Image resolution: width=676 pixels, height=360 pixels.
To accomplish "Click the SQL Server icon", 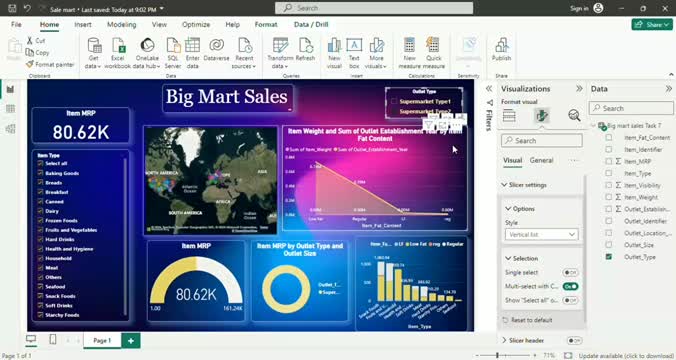I will 173,53.
